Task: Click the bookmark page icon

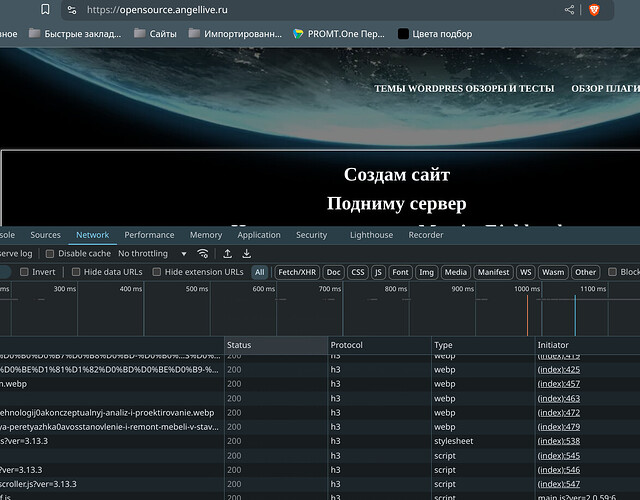Action: coord(46,9)
